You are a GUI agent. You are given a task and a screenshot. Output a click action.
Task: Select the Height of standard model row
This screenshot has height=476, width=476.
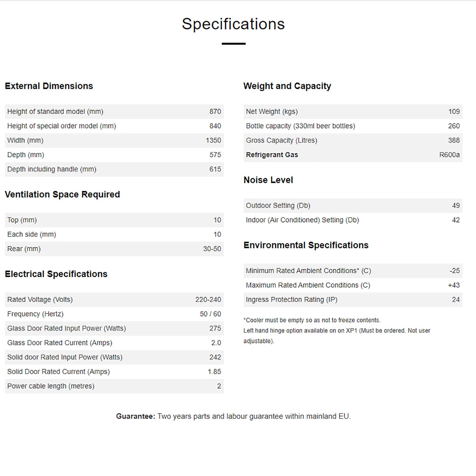[x=114, y=112]
